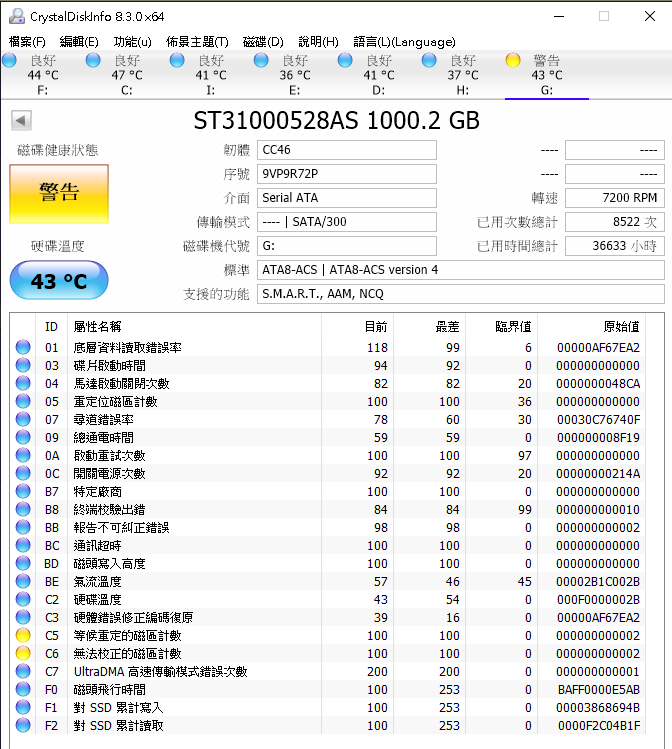Select the G: drive warning tab
Viewport: 672px width, 749px height.
(x=547, y=75)
